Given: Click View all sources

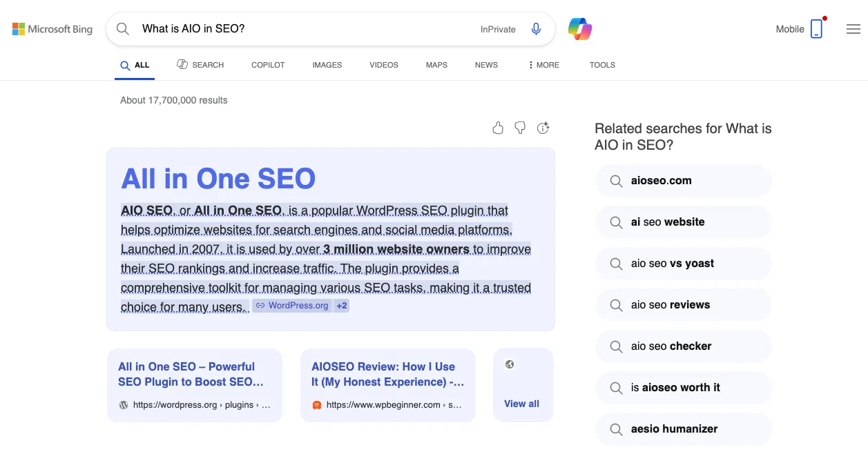Looking at the screenshot, I should tap(521, 404).
